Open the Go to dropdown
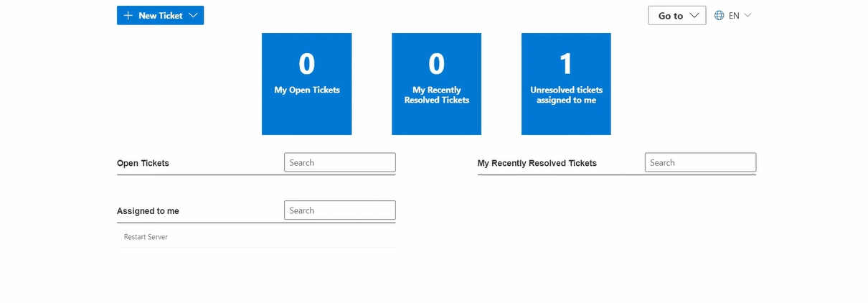This screenshot has height=303, width=868. 677,15
